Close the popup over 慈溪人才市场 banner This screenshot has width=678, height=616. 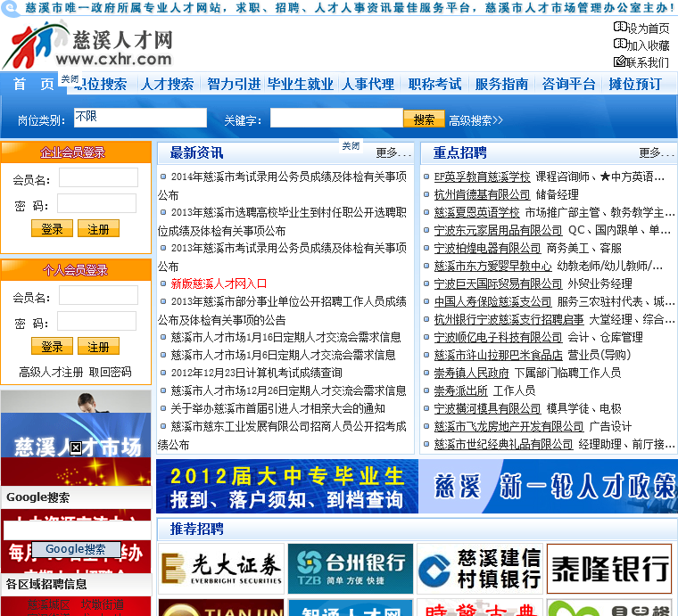(76, 448)
